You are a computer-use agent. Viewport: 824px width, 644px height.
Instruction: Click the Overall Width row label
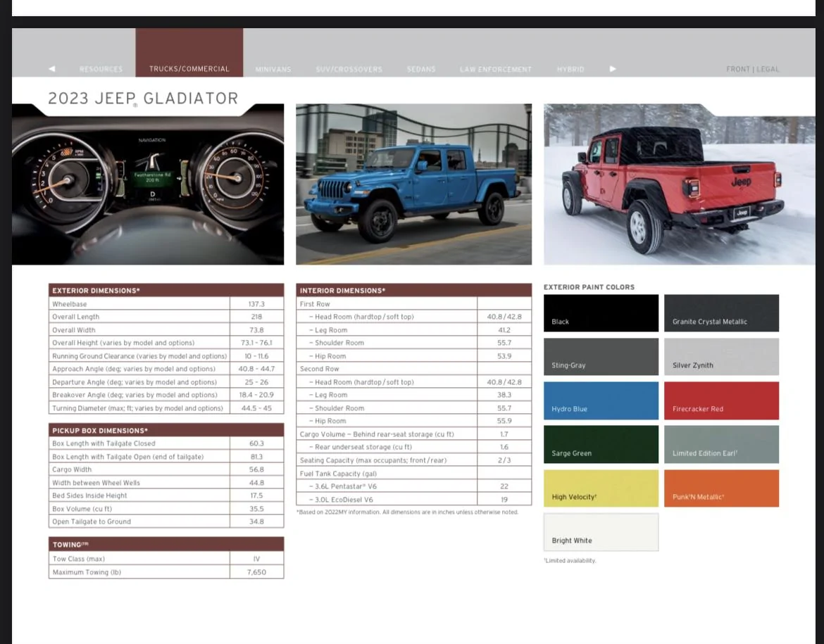(x=73, y=330)
